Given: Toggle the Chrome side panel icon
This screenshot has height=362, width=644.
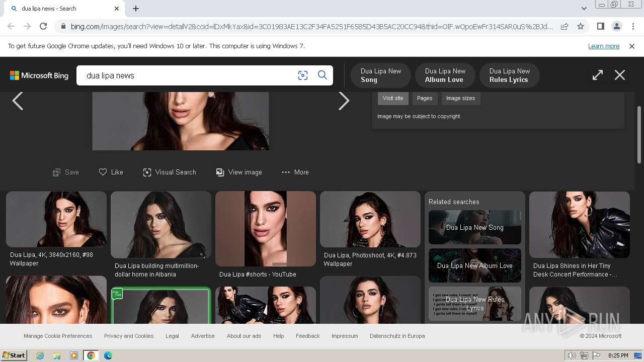Looking at the screenshot, I should coord(600,26).
